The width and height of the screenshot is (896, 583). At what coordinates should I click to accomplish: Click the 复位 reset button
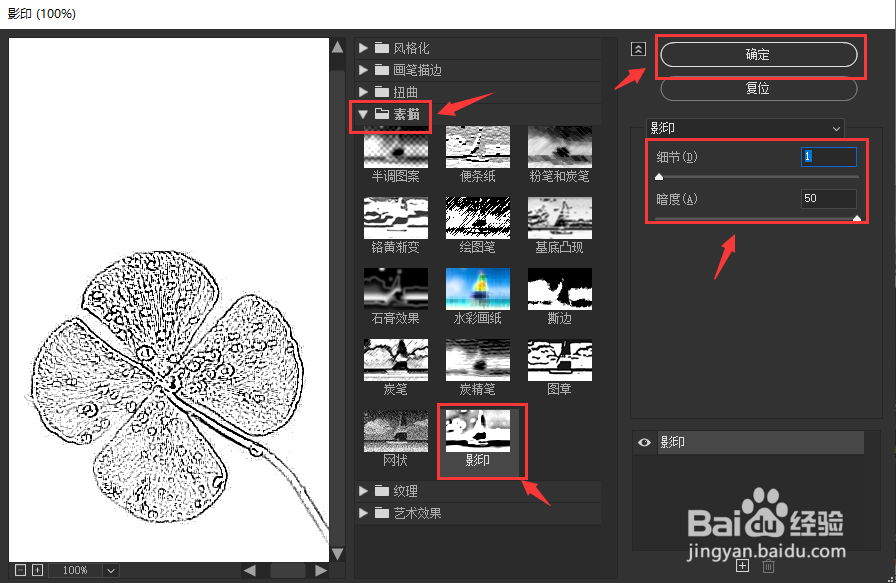pos(758,89)
